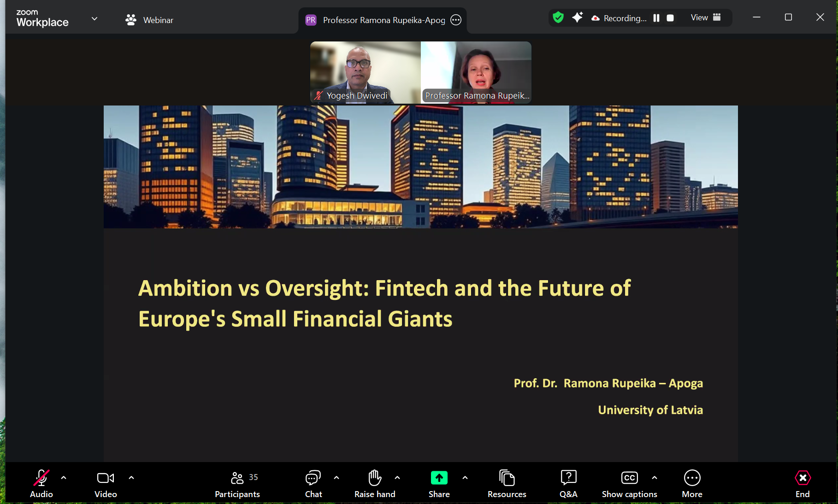Click the Webinar label button
The width and height of the screenshot is (838, 504).
click(149, 20)
